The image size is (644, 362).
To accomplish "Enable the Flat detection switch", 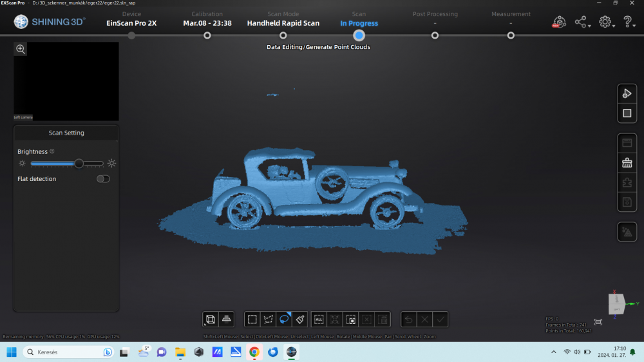I will coord(103,179).
